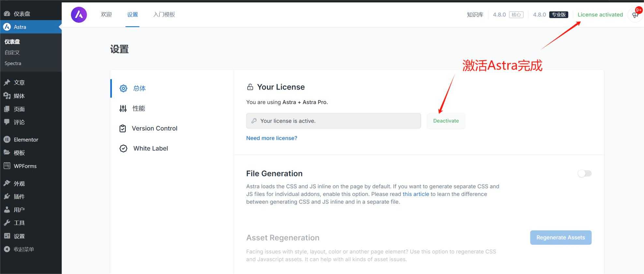
Task: Click the pushpin icon next to 文章
Action: click(7, 82)
